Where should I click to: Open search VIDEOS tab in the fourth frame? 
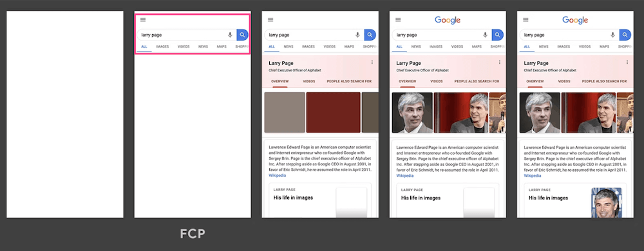pos(457,47)
